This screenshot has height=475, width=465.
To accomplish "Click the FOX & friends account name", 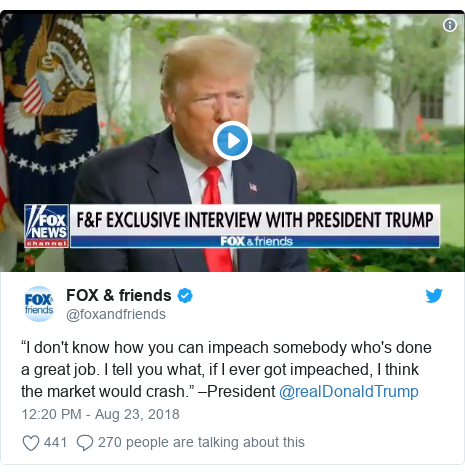I will point(119,295).
